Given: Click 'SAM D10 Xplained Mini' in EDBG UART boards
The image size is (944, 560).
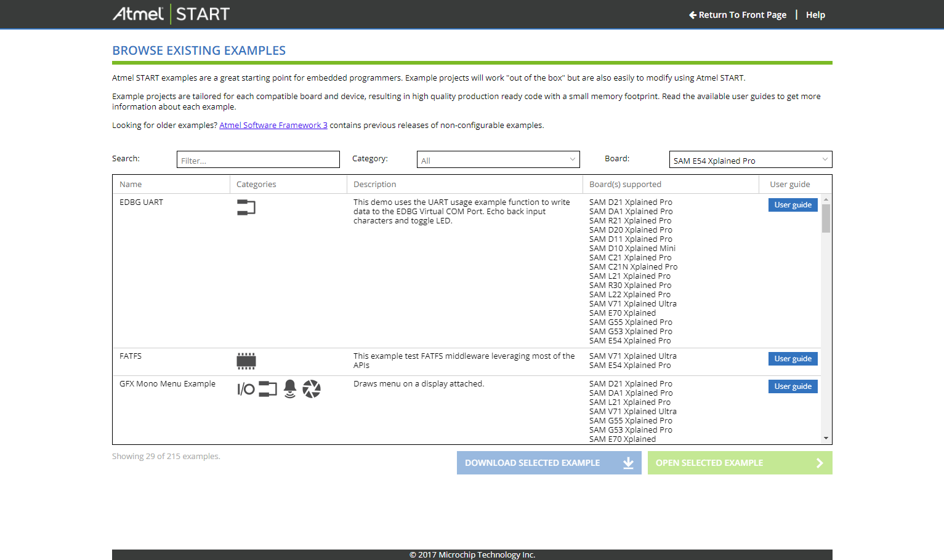Looking at the screenshot, I should (632, 248).
